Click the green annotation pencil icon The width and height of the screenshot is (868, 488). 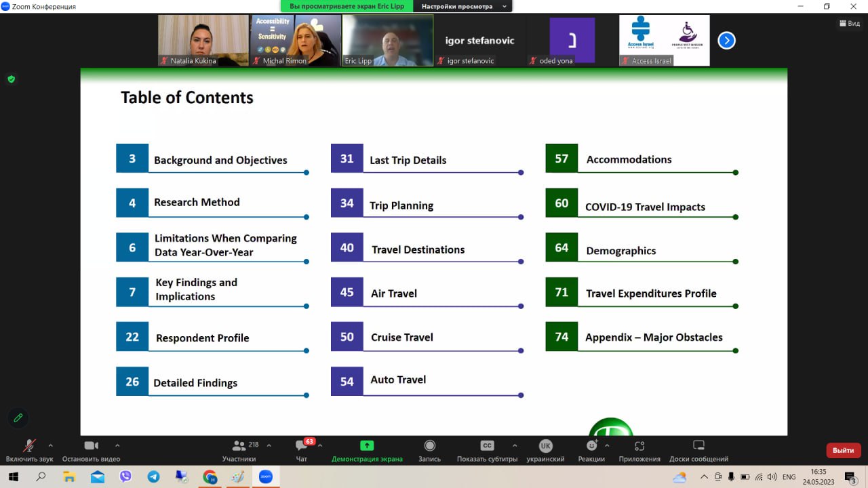pyautogui.click(x=18, y=418)
